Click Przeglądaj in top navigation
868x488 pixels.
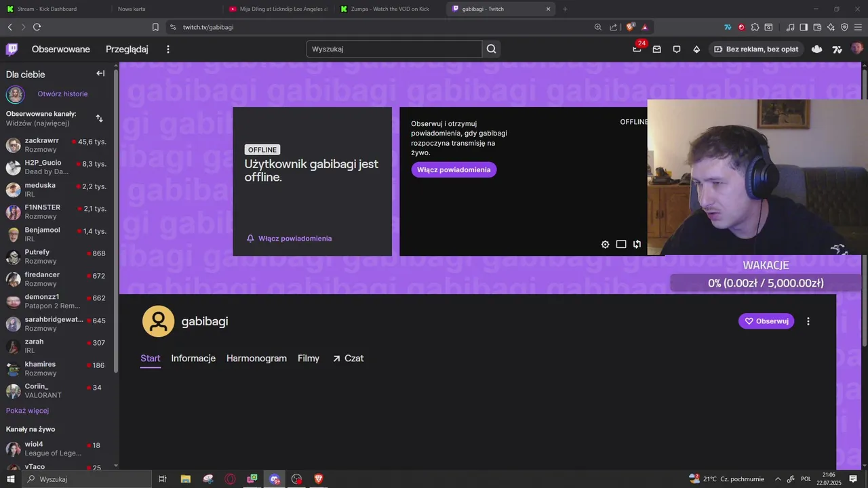pyautogui.click(x=127, y=49)
